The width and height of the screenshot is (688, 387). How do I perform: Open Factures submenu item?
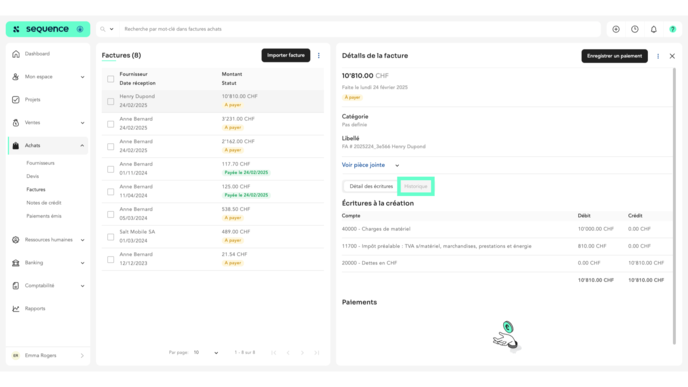36,190
